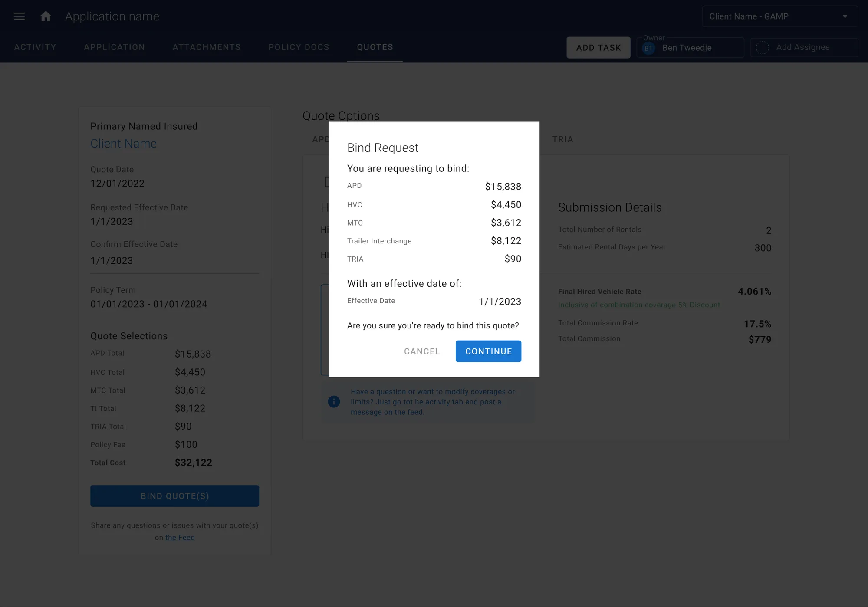Open the hamburger menu icon

[x=19, y=16]
